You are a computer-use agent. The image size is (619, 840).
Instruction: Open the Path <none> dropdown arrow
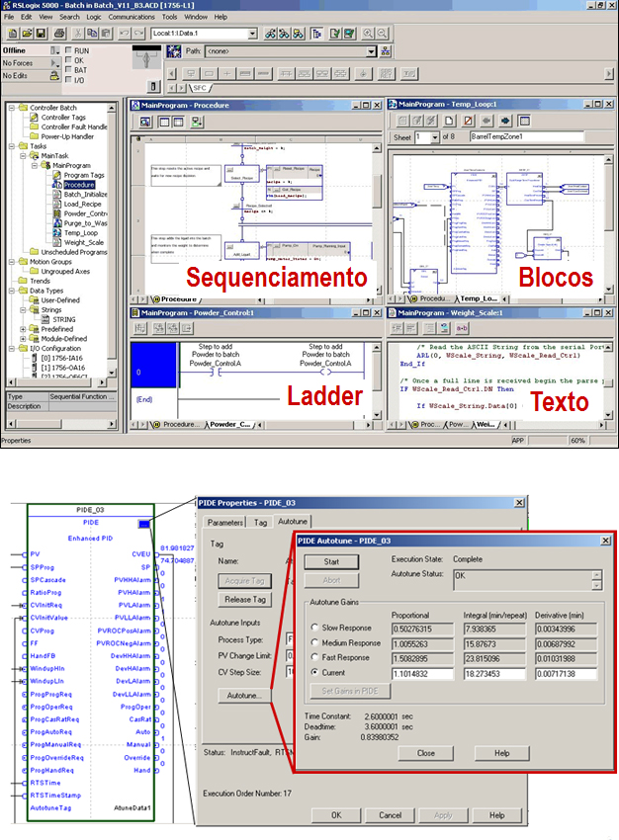click(372, 51)
